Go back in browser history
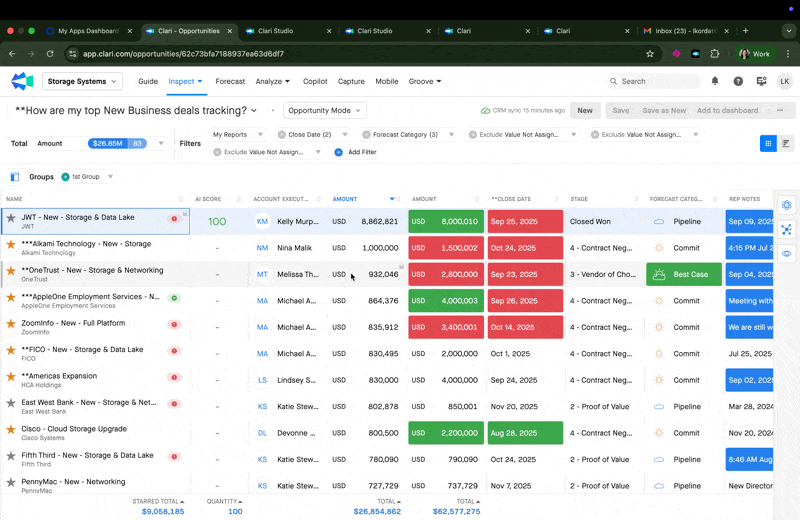Viewport: 800px width, 520px height. 12,54
